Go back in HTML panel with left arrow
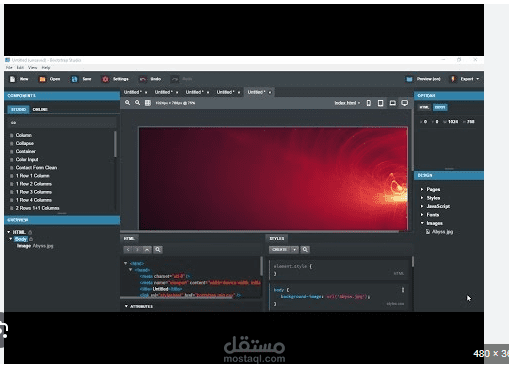This screenshot has width=509, height=371. point(128,250)
